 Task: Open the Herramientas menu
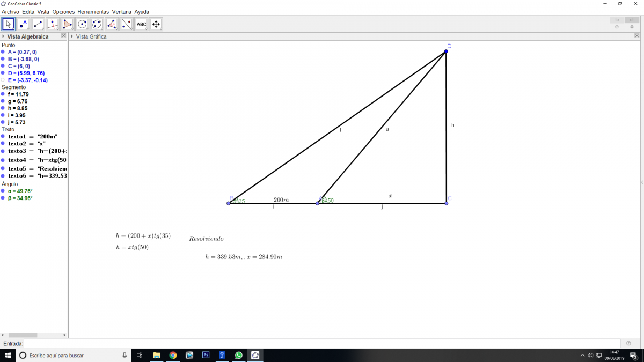click(93, 12)
